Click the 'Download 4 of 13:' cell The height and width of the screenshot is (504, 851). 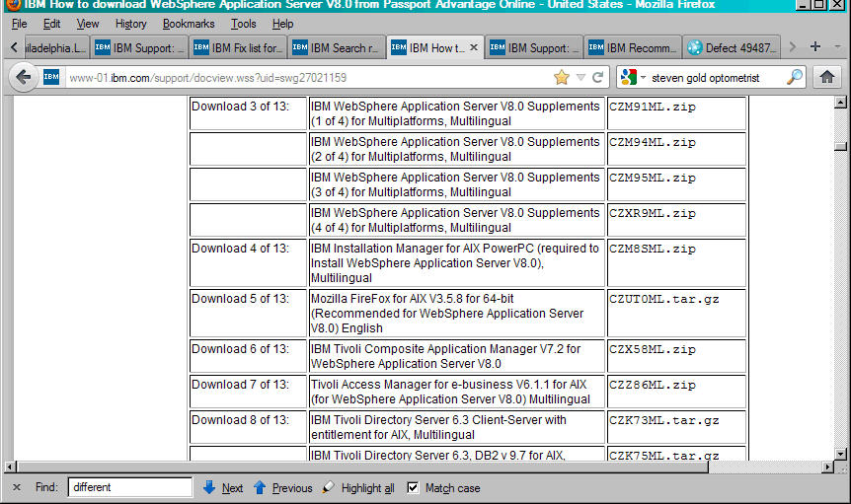point(248,262)
